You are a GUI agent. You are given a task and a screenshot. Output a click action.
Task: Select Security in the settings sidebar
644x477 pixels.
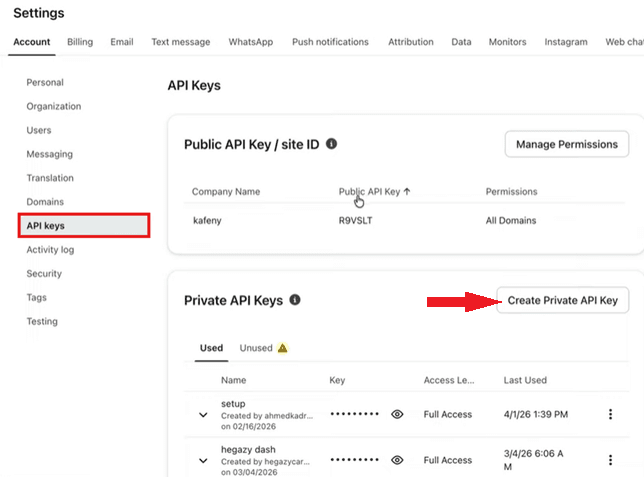44,274
